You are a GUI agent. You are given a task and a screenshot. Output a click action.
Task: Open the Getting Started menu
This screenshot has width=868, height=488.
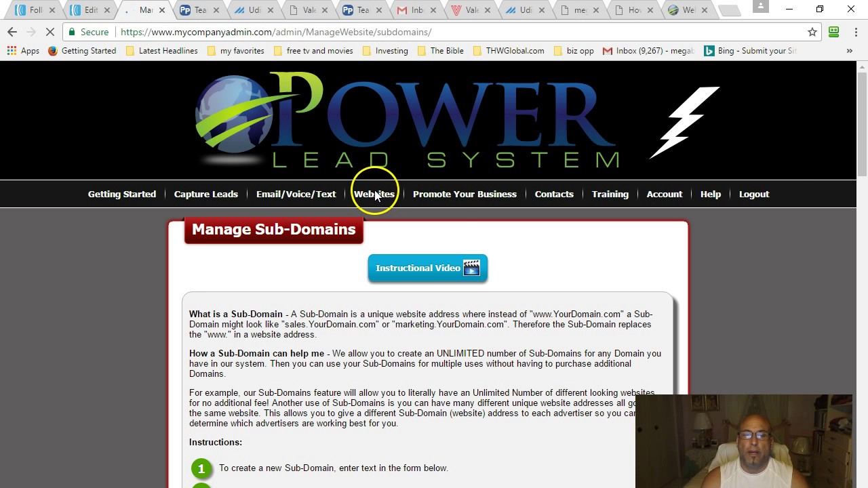coord(122,194)
